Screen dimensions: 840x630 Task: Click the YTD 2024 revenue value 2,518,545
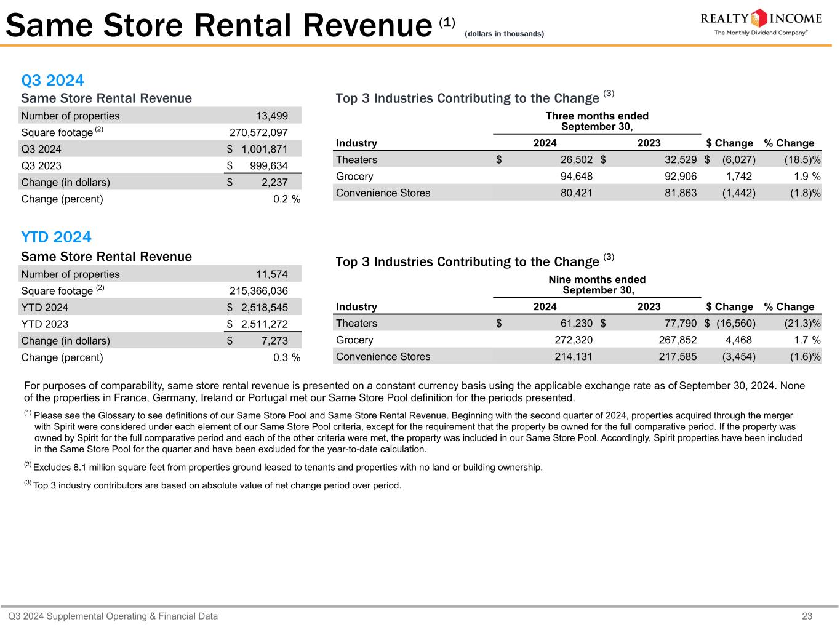[264, 308]
